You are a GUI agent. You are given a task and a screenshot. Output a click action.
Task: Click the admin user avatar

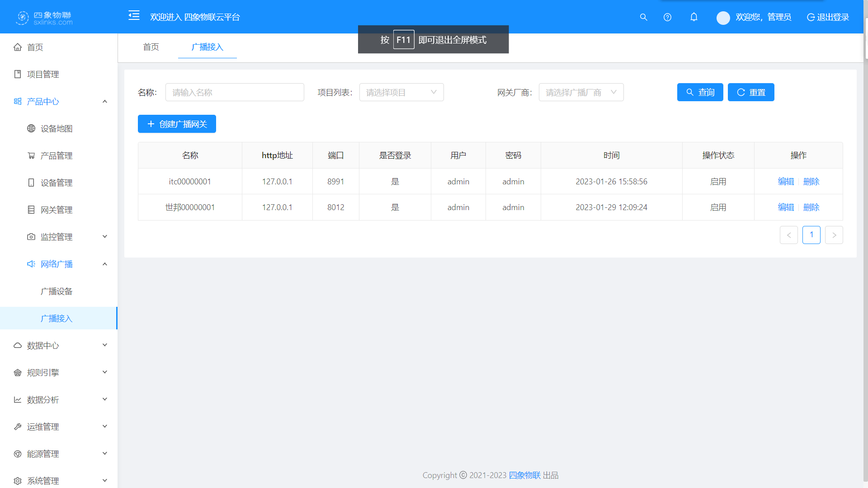click(723, 18)
